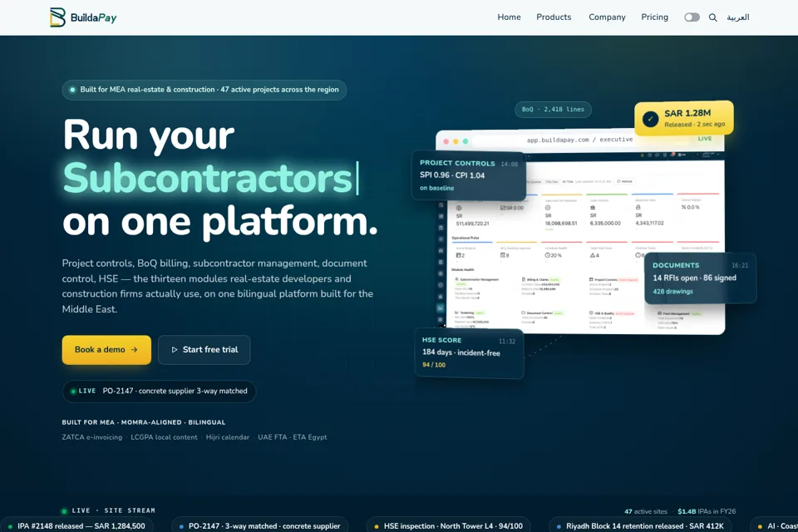Open the Project Controls card

tap(468, 175)
